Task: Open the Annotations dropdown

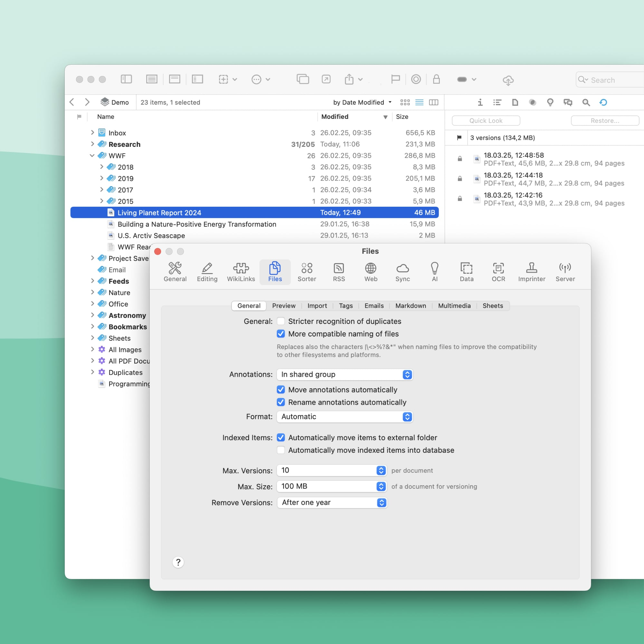Action: pos(345,374)
